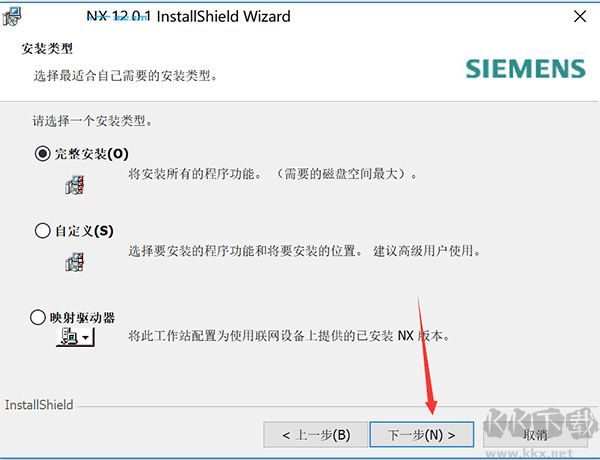Screen dimensions: 600x460
Task: Click the KK下载 watermark logo
Action: click(541, 431)
